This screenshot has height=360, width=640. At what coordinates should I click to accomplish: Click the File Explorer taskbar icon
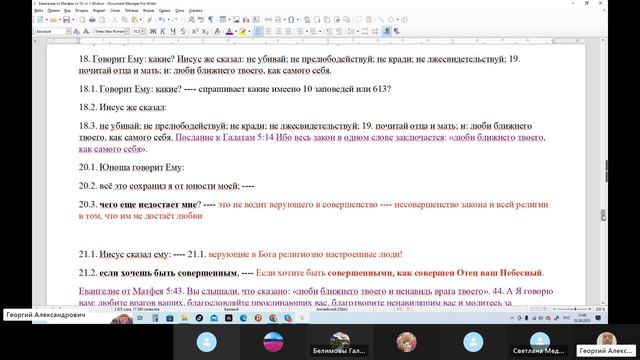point(184,318)
